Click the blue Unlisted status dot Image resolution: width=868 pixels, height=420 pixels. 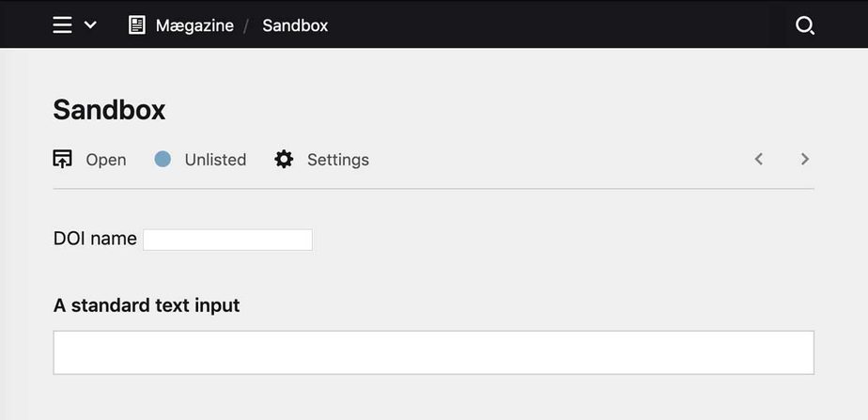click(163, 159)
